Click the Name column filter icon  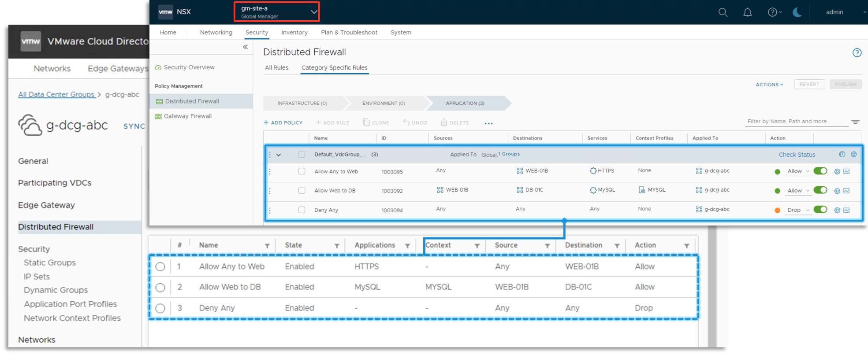pos(267,246)
